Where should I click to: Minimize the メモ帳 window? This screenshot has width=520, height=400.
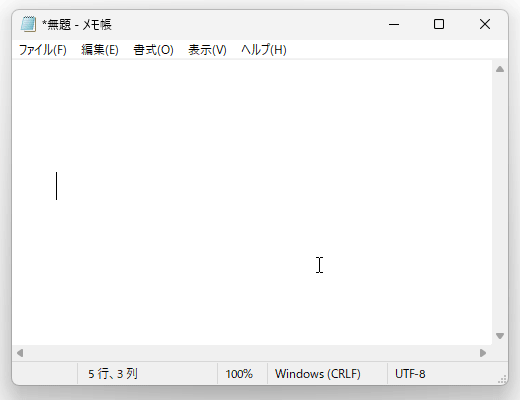coord(394,24)
